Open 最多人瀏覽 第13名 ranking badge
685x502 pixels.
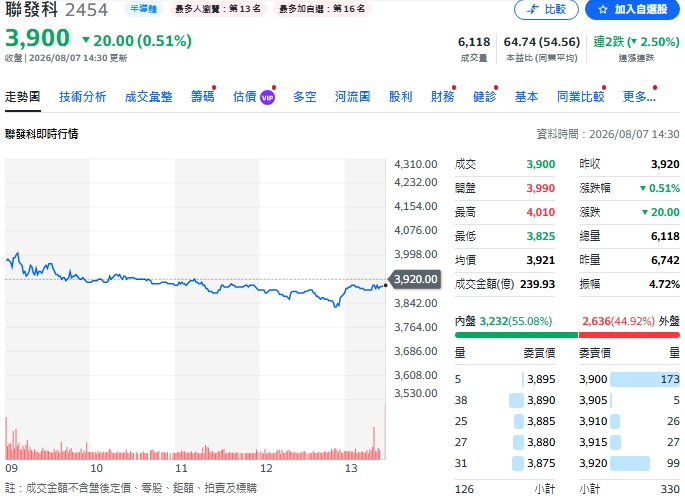tap(218, 9)
